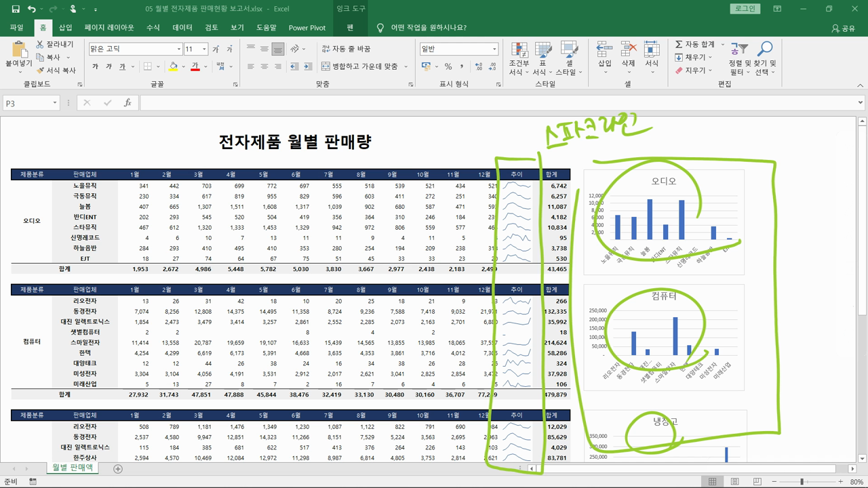Switch to the Data (데이터) tab

click(x=182, y=28)
